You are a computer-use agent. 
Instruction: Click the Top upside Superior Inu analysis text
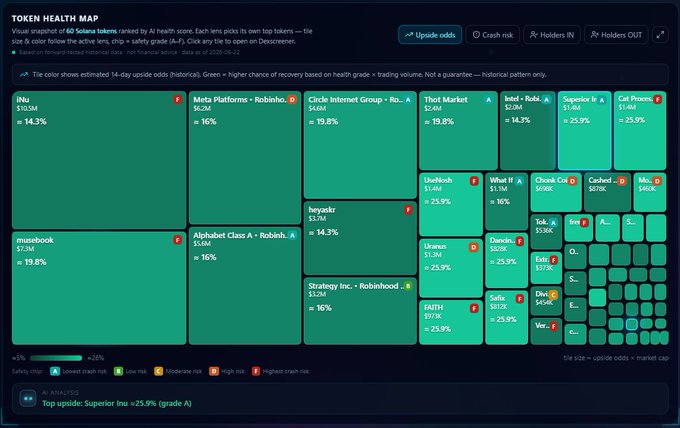(x=117, y=403)
